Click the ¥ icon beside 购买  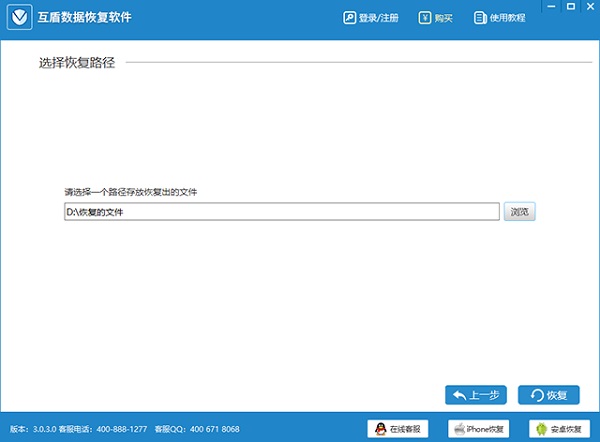pos(426,18)
